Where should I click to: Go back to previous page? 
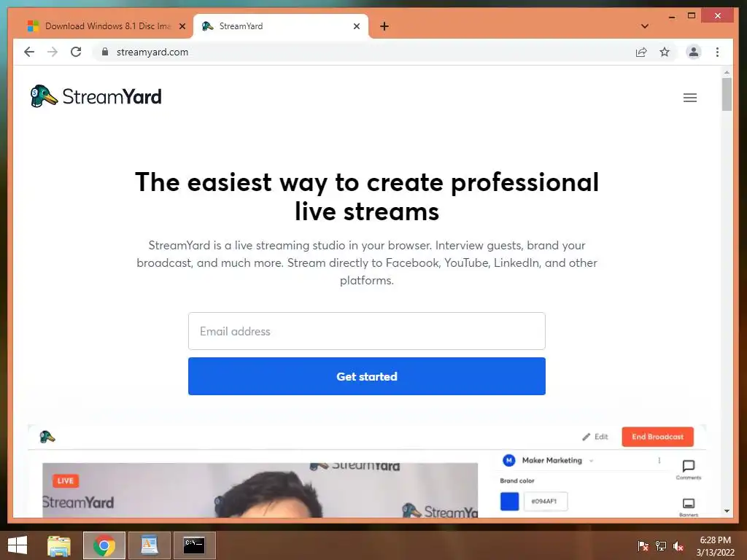point(29,52)
